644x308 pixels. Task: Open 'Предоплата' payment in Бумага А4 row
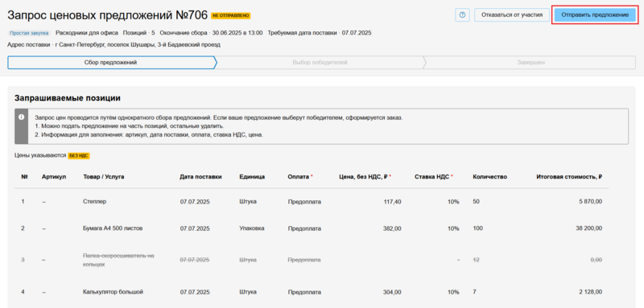click(x=304, y=228)
